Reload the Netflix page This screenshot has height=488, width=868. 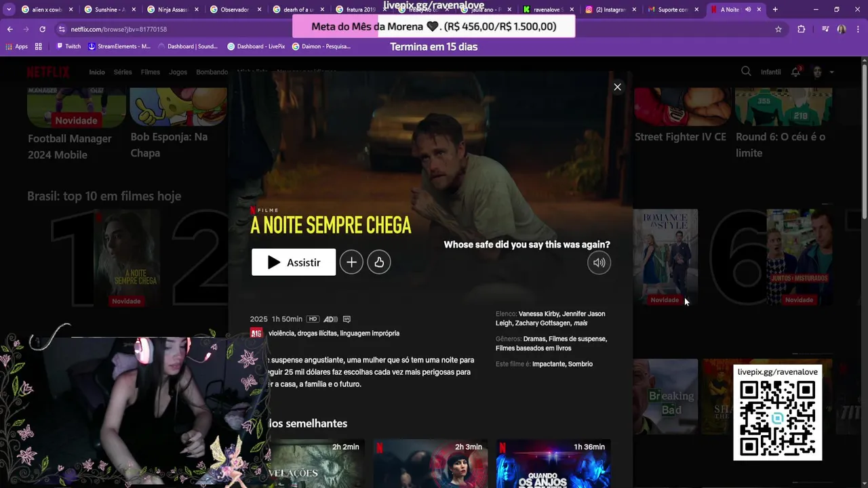(42, 29)
